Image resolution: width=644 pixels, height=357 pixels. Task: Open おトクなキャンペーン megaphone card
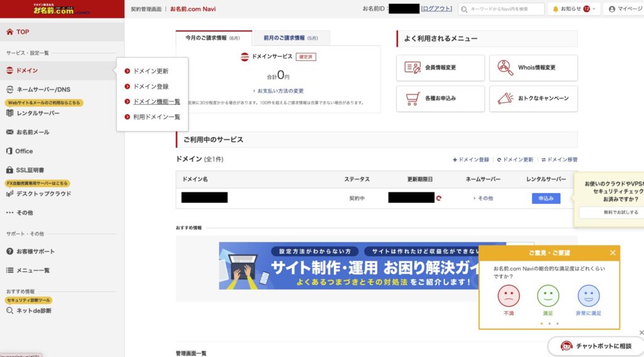click(x=533, y=99)
